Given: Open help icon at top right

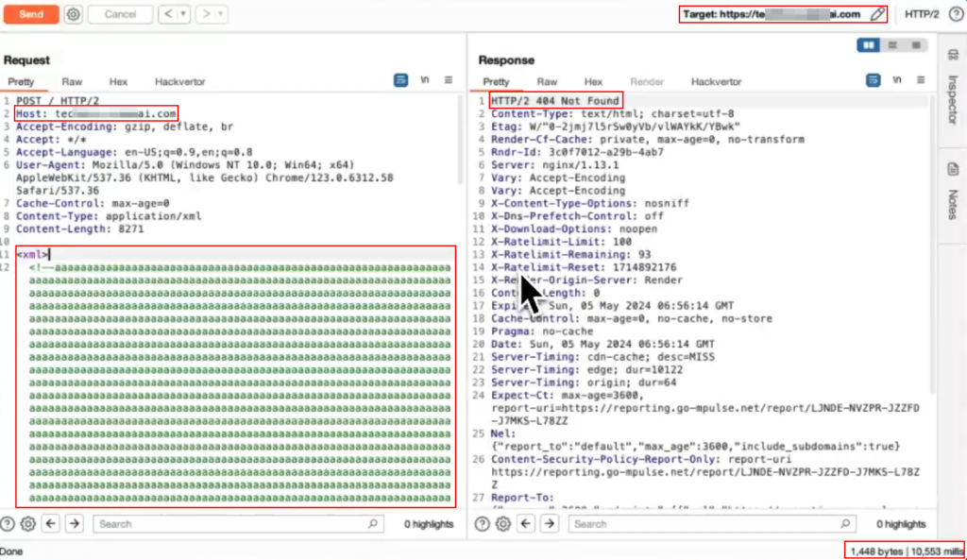Looking at the screenshot, I should pos(956,14).
